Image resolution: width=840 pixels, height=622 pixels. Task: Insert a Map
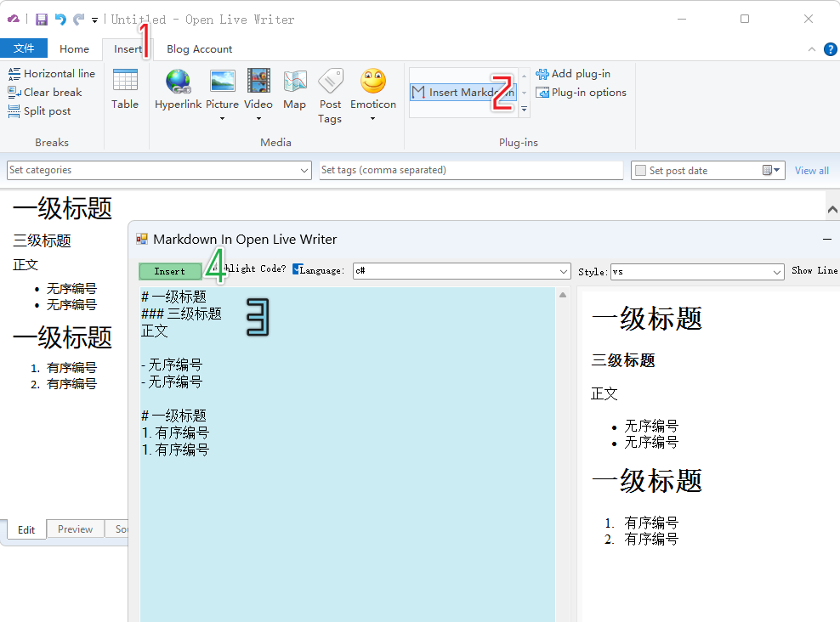pos(295,89)
